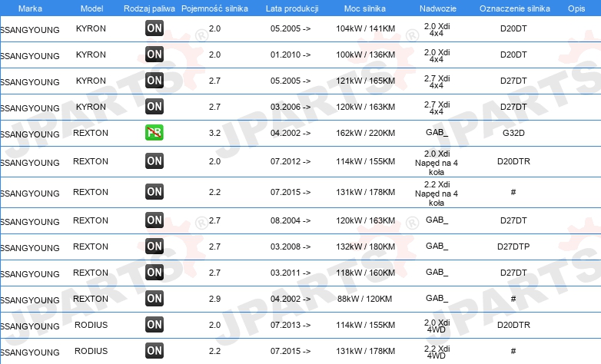Select the 100kW / 136KM power cell
The height and width of the screenshot is (364, 601).
pyautogui.click(x=365, y=55)
